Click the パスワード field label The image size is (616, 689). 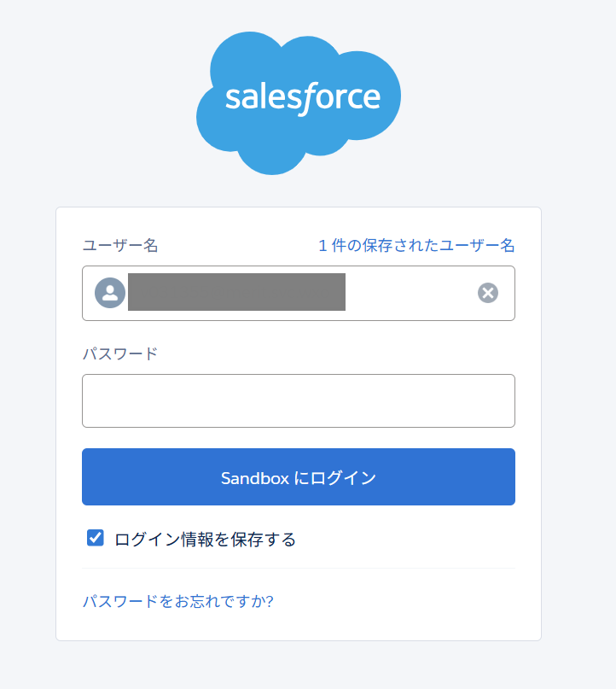coord(120,353)
